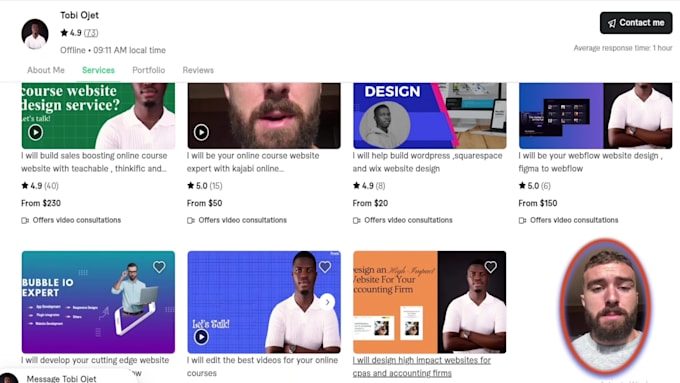This screenshot has height=383, width=680.
Task: Click the Bubble IO Expert thumbnail
Action: coord(98,302)
